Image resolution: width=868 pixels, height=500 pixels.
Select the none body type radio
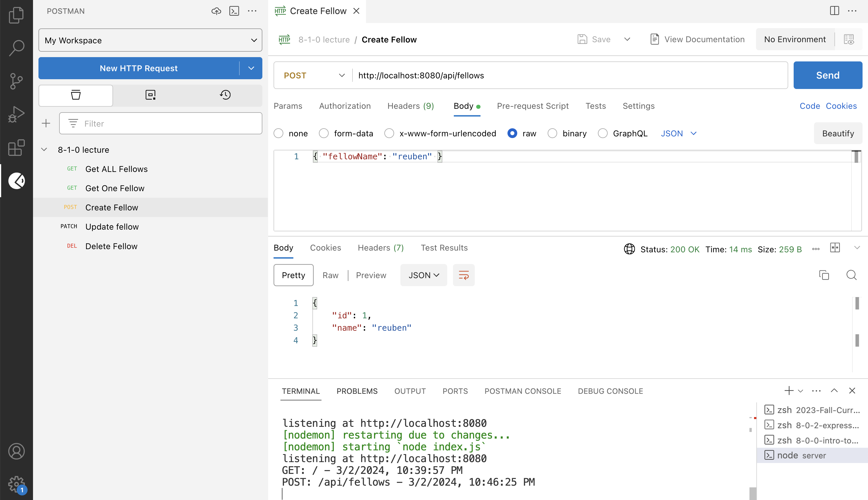(278, 133)
